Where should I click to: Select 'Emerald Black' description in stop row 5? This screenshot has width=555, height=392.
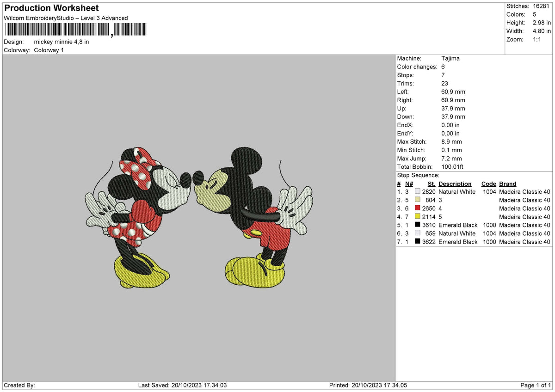click(x=458, y=225)
